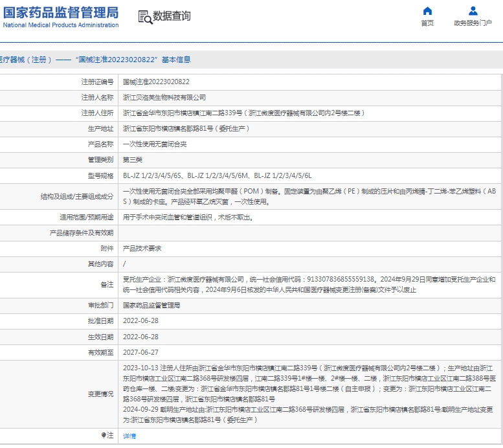Click the 生效日期 value 2022-06-28

click(140, 337)
